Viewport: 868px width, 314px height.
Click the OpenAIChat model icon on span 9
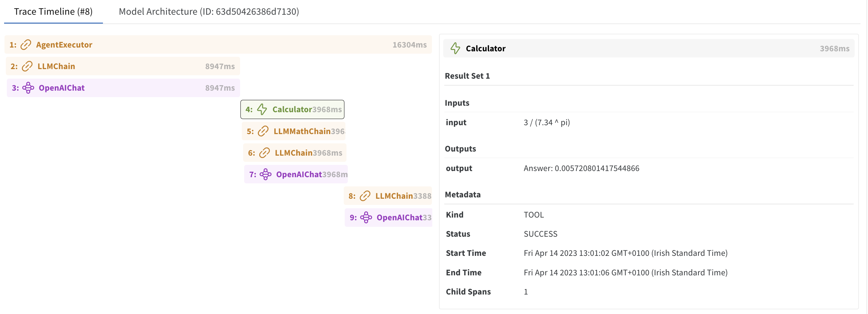(x=366, y=218)
